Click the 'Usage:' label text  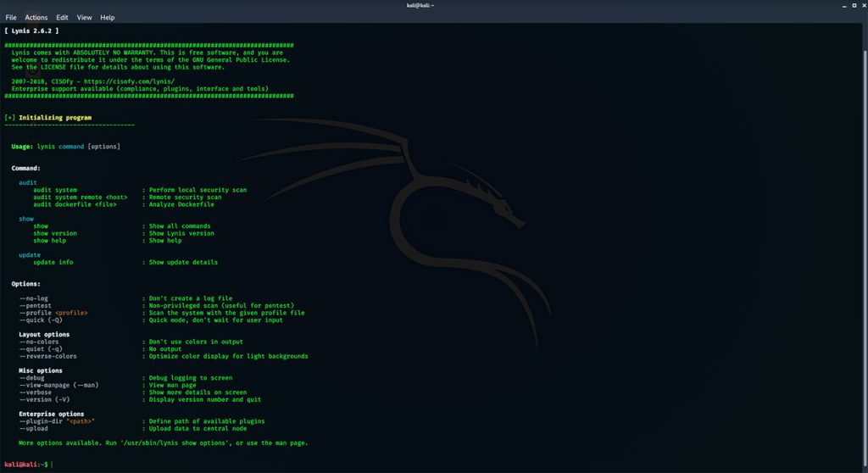tap(22, 147)
